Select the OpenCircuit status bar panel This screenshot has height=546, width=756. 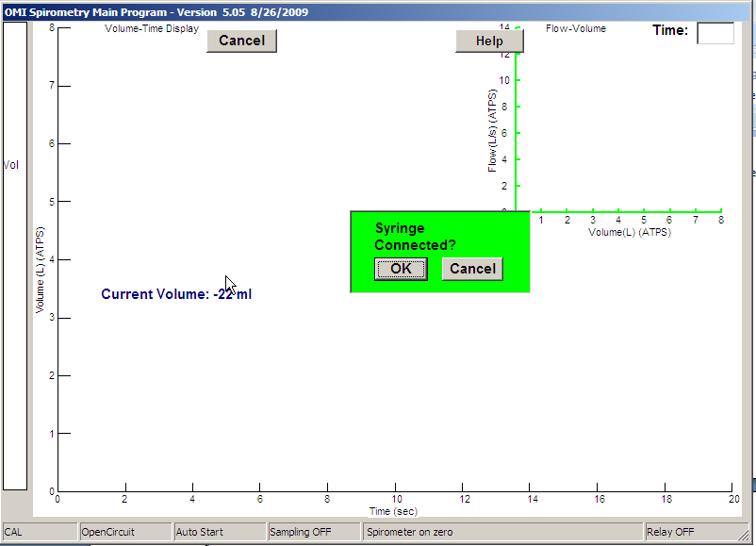tap(124, 532)
